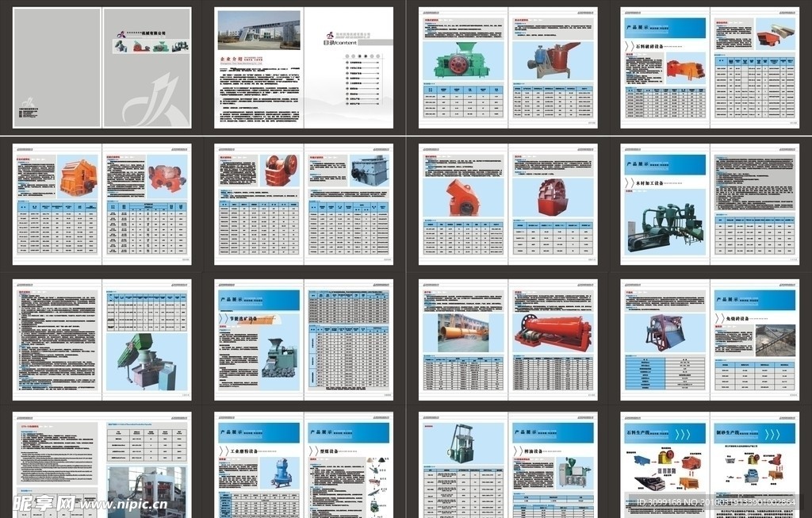Select the green double-roller crusher image
The height and width of the screenshot is (518, 812).
[x=462, y=60]
